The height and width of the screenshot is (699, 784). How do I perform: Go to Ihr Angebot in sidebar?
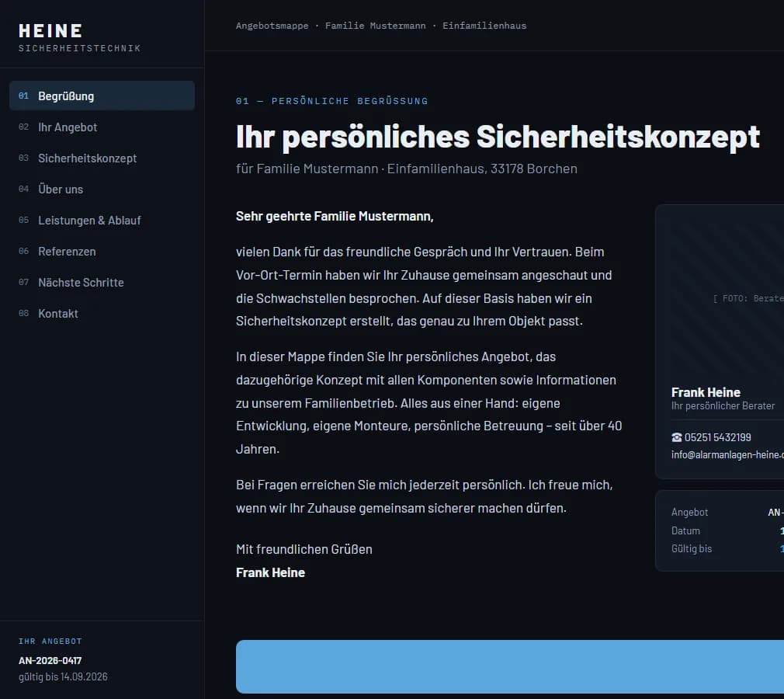pos(102,127)
